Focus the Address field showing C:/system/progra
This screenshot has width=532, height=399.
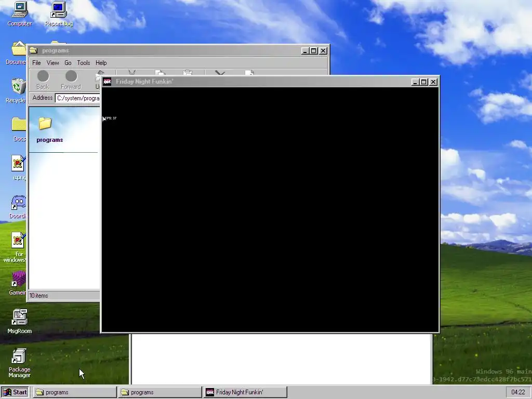click(x=78, y=98)
